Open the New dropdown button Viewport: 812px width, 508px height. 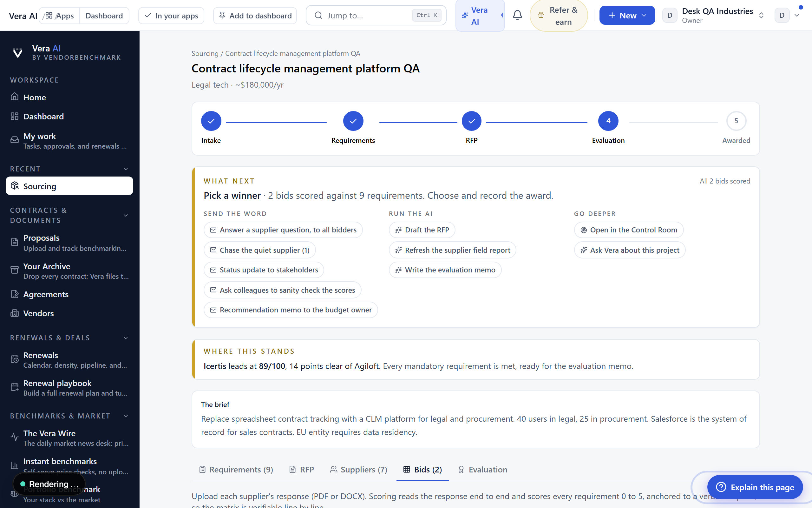coord(627,15)
